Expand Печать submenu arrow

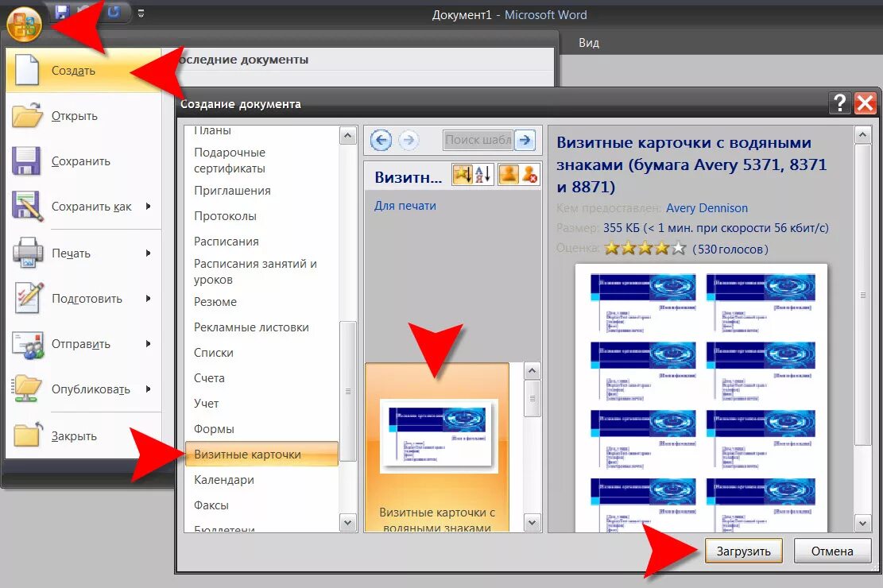[148, 253]
